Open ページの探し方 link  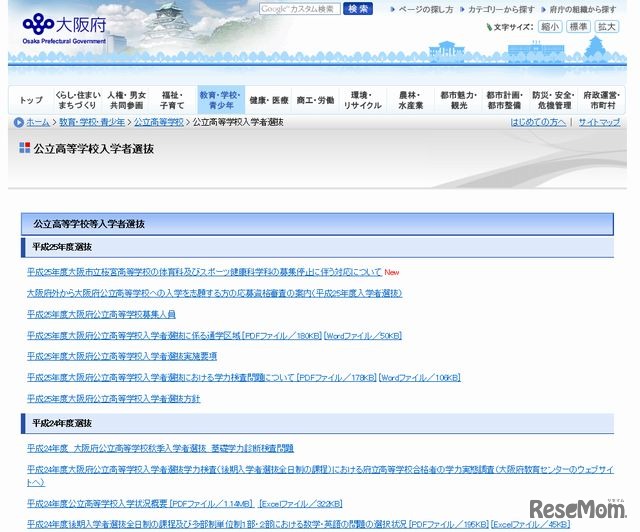pyautogui.click(x=426, y=9)
